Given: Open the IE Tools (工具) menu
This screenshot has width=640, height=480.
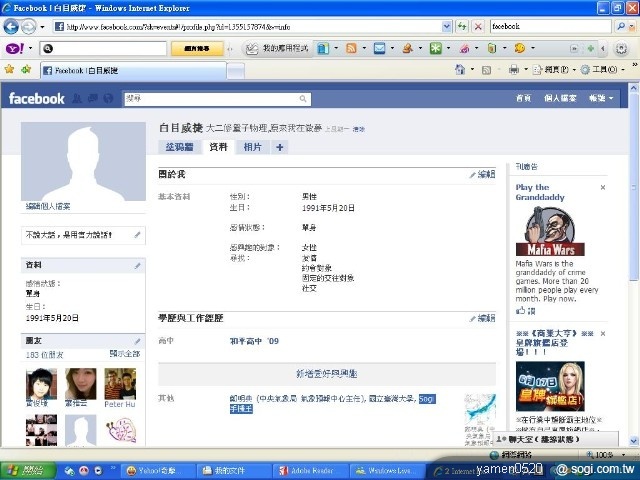Looking at the screenshot, I should pos(602,70).
